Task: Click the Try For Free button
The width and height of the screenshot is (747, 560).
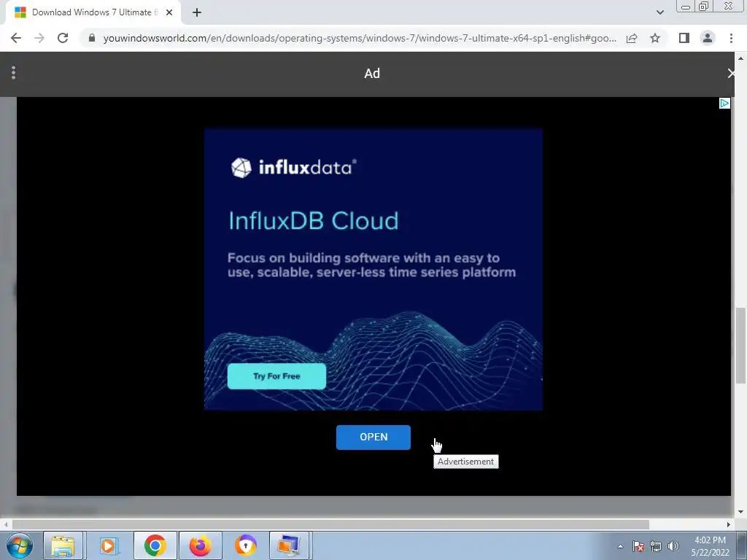Action: pos(276,376)
